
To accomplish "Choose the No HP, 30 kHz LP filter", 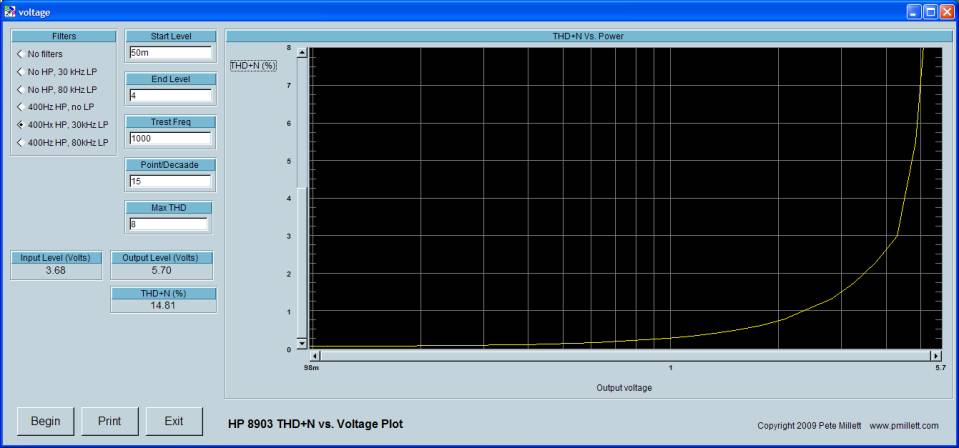I will (x=20, y=71).
